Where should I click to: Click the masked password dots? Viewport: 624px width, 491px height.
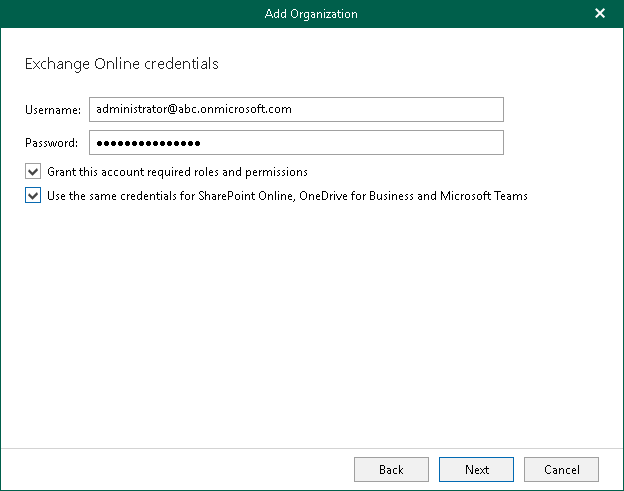click(148, 143)
